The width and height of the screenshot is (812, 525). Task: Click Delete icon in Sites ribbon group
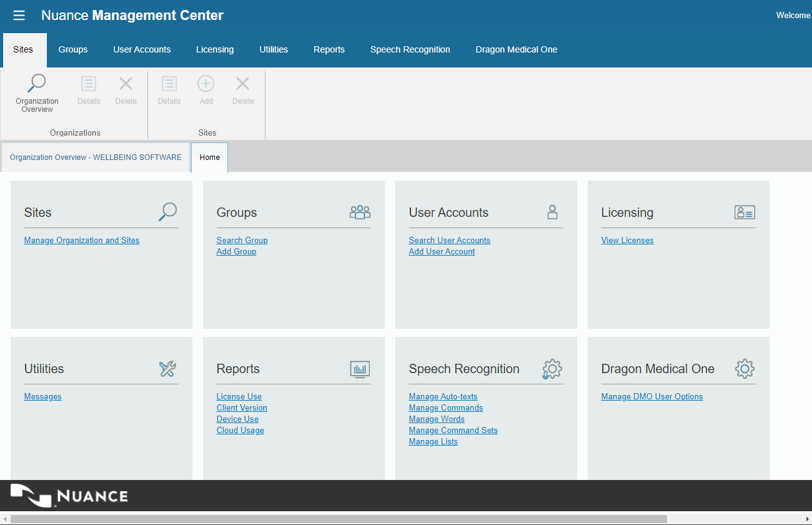[x=243, y=84]
